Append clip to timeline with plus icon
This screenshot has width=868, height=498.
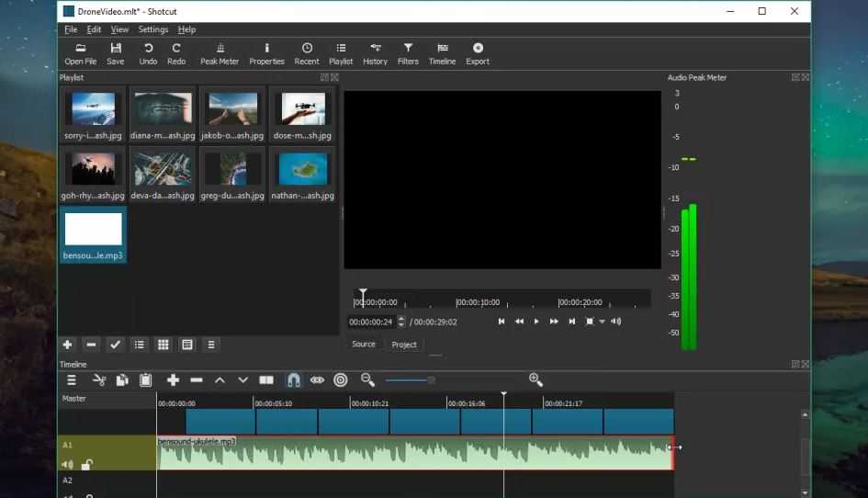[x=173, y=380]
